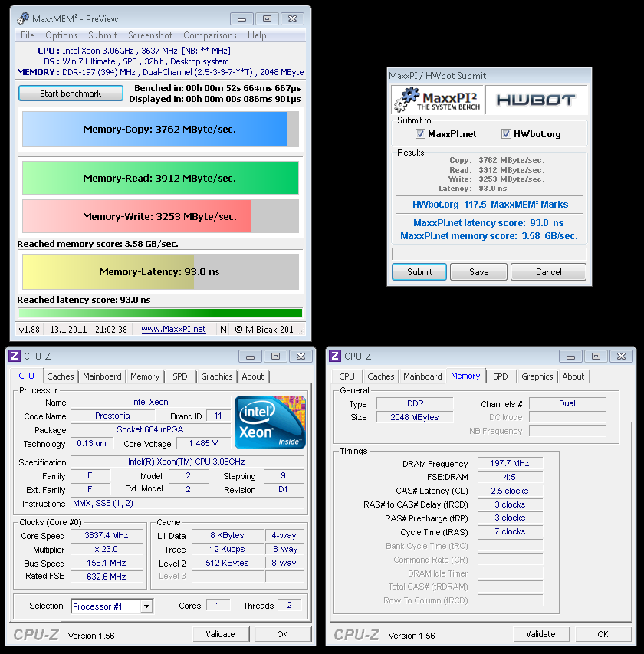Click Submit in HWbot Submit dialog
The height and width of the screenshot is (654, 644).
click(419, 272)
